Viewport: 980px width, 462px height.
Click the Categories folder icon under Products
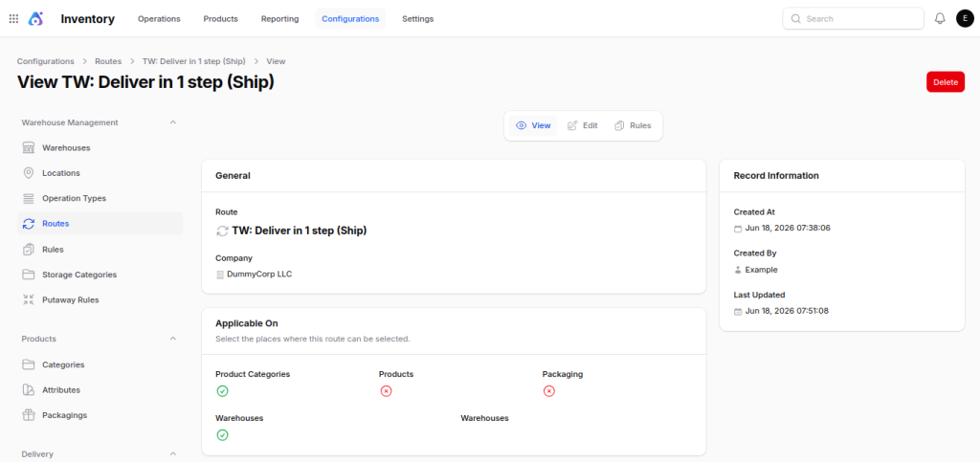(28, 364)
